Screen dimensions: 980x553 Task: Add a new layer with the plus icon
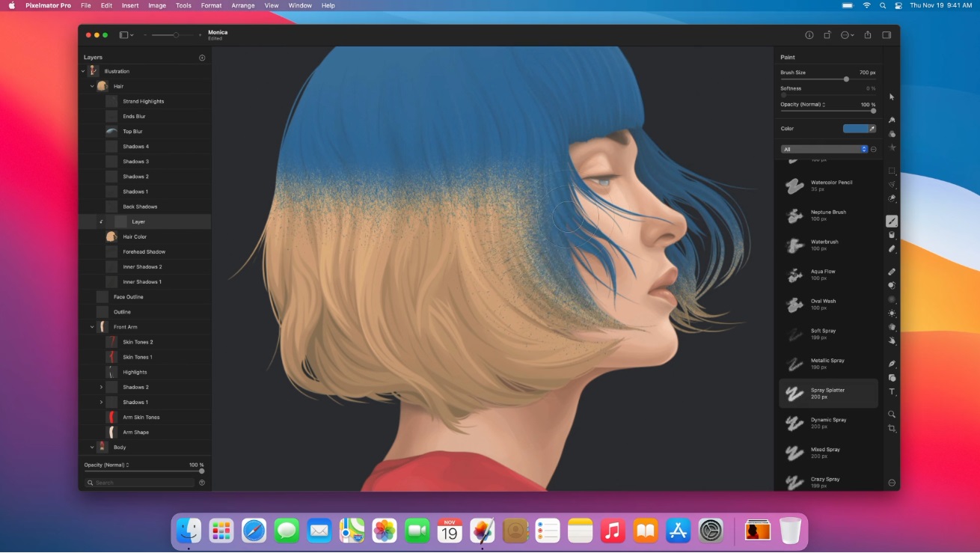pyautogui.click(x=202, y=58)
